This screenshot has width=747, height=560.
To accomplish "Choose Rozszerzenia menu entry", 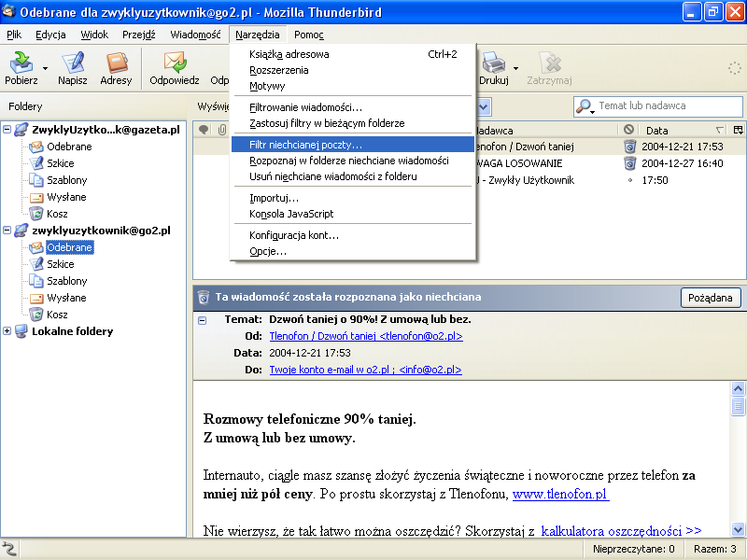I will pyautogui.click(x=353, y=70).
